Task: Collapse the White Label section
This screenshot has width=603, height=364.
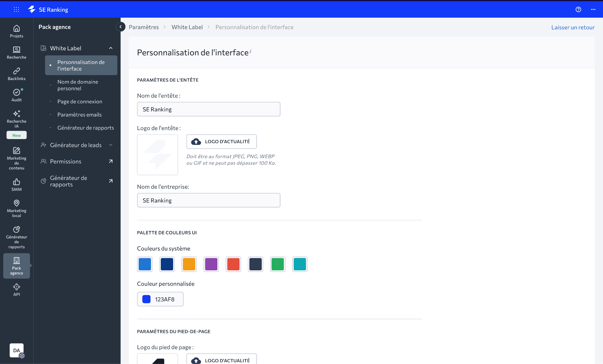Action: (x=111, y=48)
